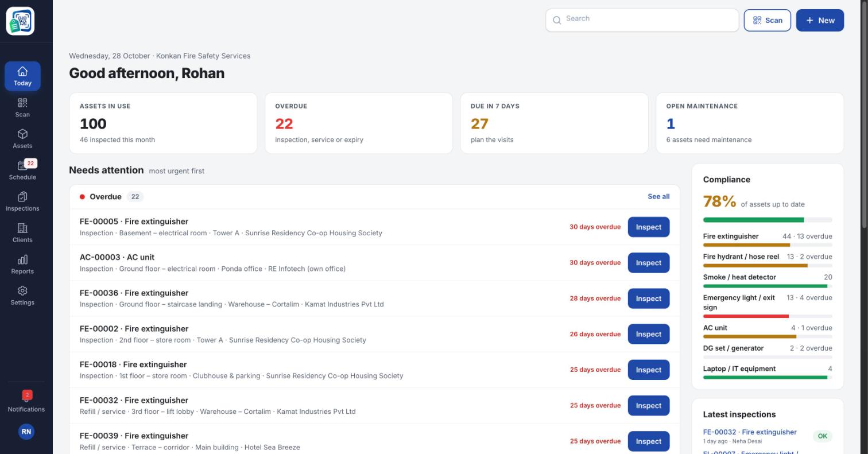Select Smoke / heat detector row
The height and width of the screenshot is (454, 868).
768,280
